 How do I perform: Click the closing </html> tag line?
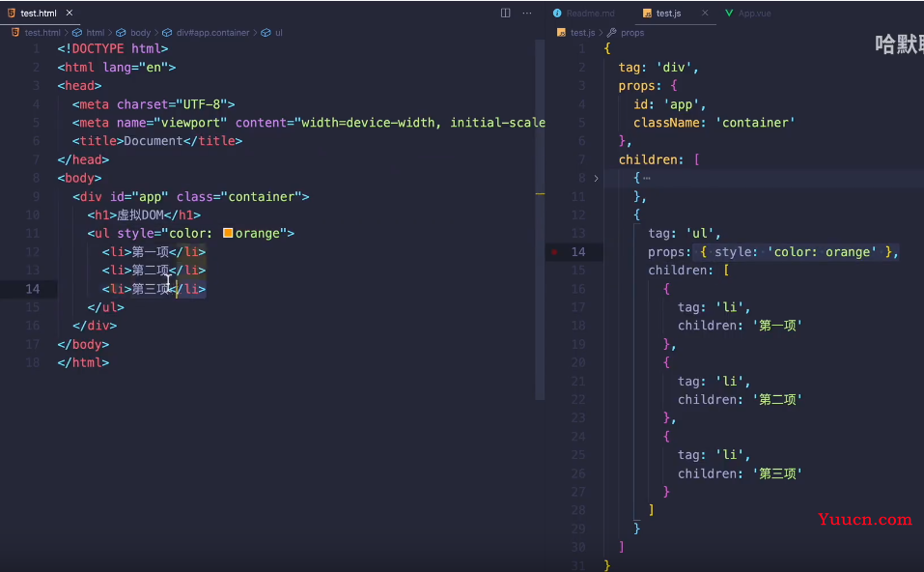pyautogui.click(x=83, y=362)
